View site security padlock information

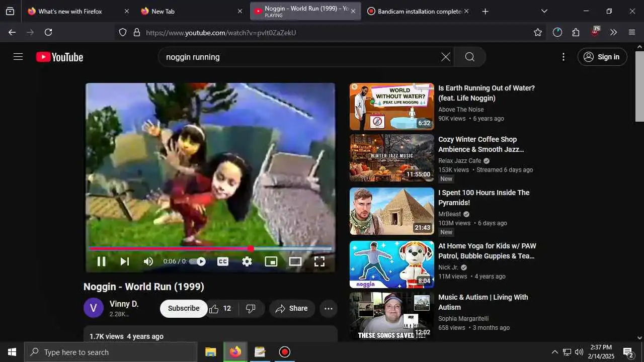coord(136,32)
